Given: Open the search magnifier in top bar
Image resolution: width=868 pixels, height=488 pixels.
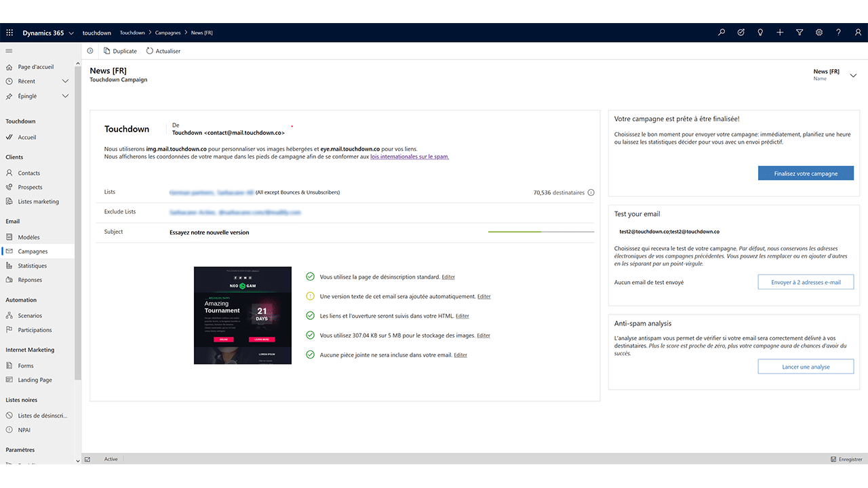Looking at the screenshot, I should point(722,33).
